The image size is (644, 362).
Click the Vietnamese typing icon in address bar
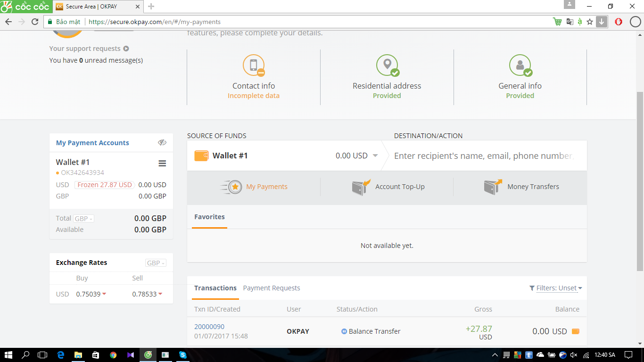[x=579, y=22]
